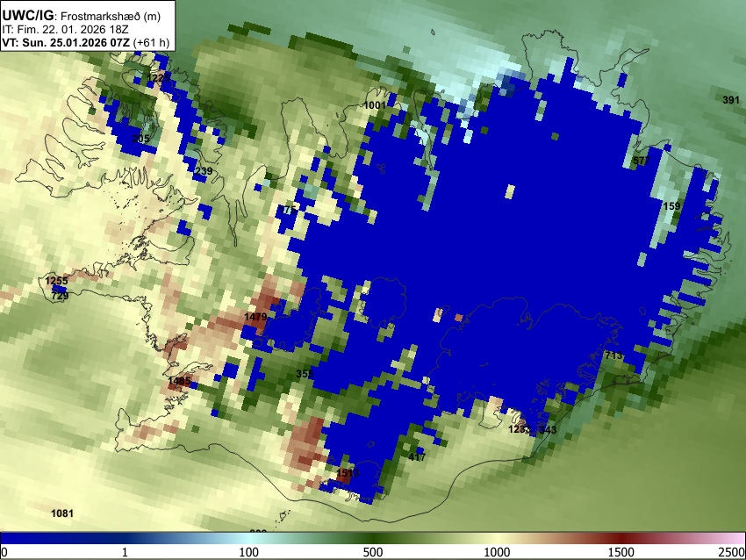Click the map value 577
Viewport: 746px width, 560px height.
(x=642, y=161)
